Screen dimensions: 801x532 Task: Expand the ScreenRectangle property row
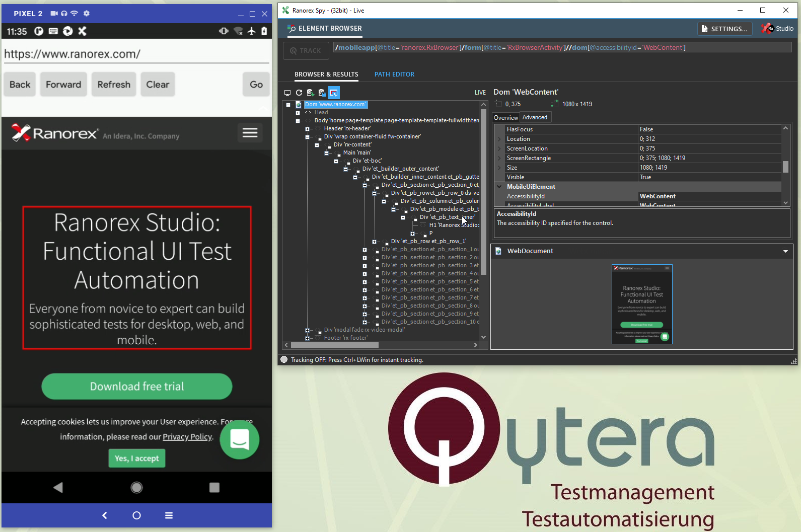499,158
